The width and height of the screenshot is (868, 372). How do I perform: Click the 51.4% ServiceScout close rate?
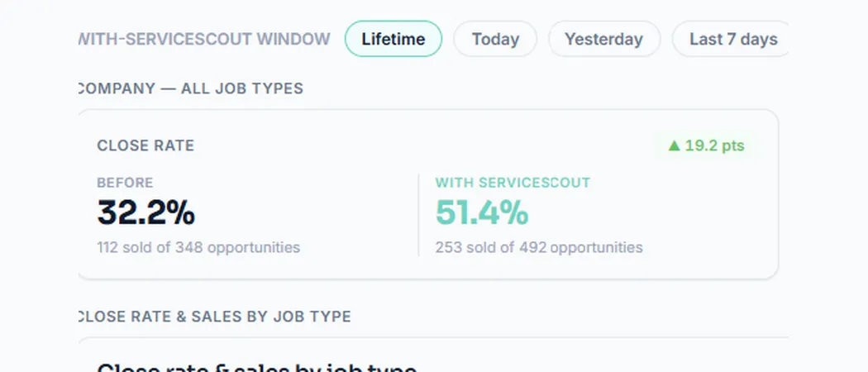(x=482, y=212)
